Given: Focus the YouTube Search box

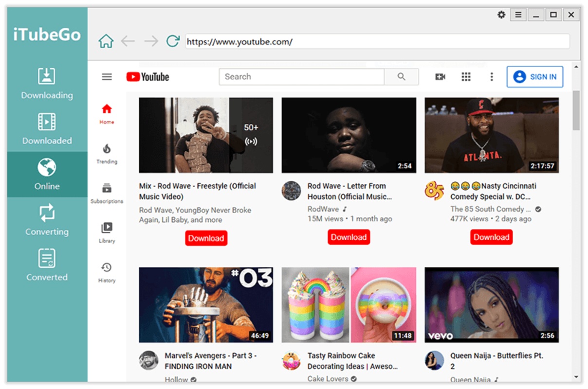Looking at the screenshot, I should tap(302, 77).
